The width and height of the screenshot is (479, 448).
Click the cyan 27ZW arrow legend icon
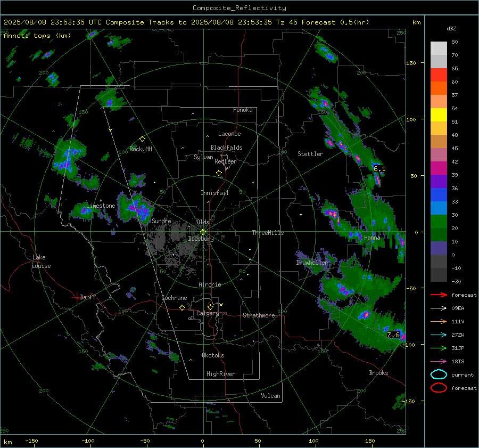click(x=439, y=335)
